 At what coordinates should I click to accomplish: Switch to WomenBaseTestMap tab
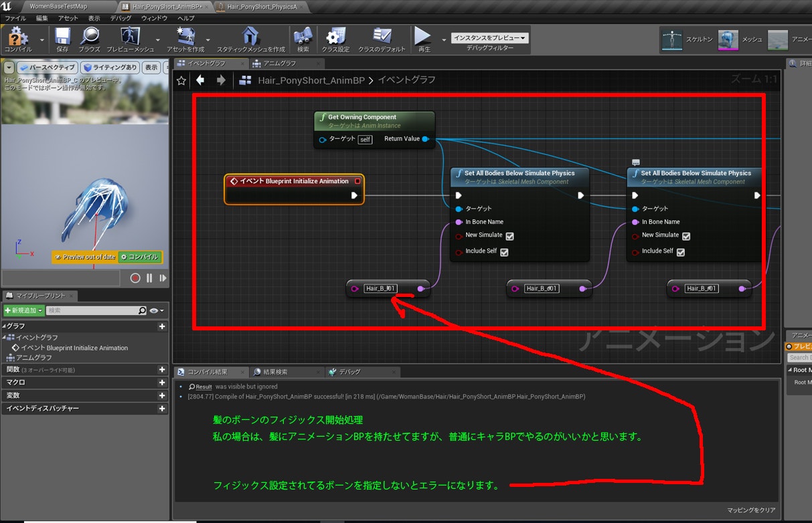[58, 6]
